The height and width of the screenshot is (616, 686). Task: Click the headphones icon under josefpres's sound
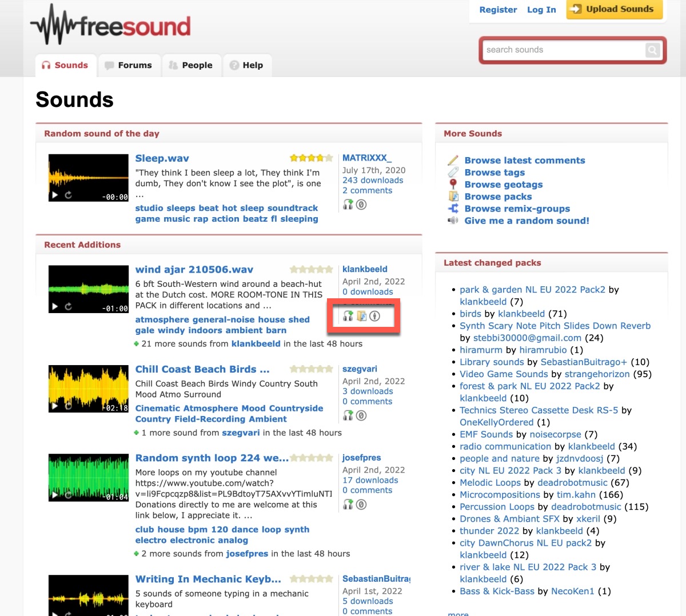point(348,504)
